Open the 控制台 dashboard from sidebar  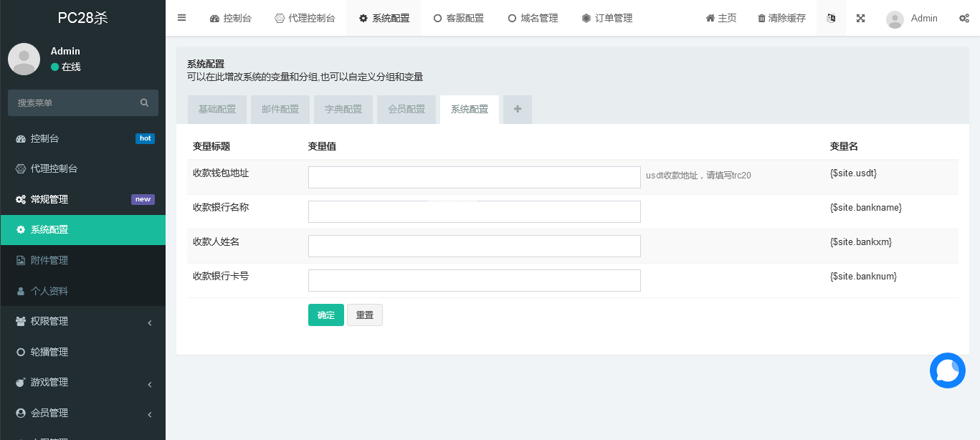[43, 138]
